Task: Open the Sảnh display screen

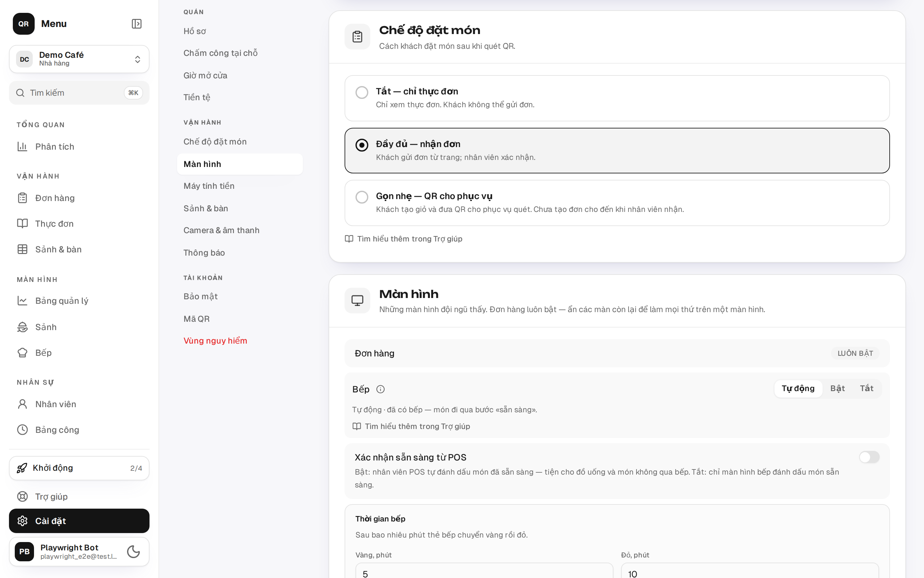Action: point(79,327)
